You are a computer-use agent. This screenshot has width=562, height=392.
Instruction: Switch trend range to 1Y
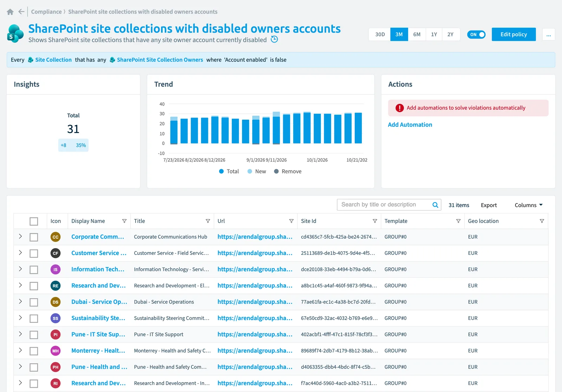click(434, 34)
